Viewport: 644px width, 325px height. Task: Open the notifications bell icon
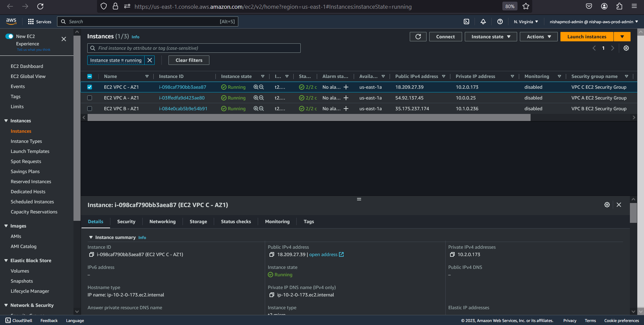coord(483,22)
